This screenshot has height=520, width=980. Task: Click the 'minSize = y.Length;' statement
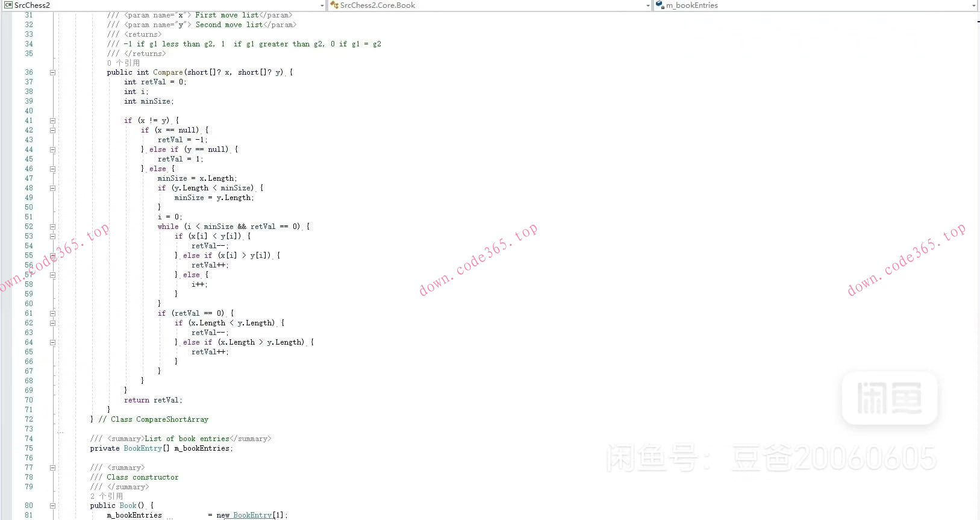(x=214, y=198)
